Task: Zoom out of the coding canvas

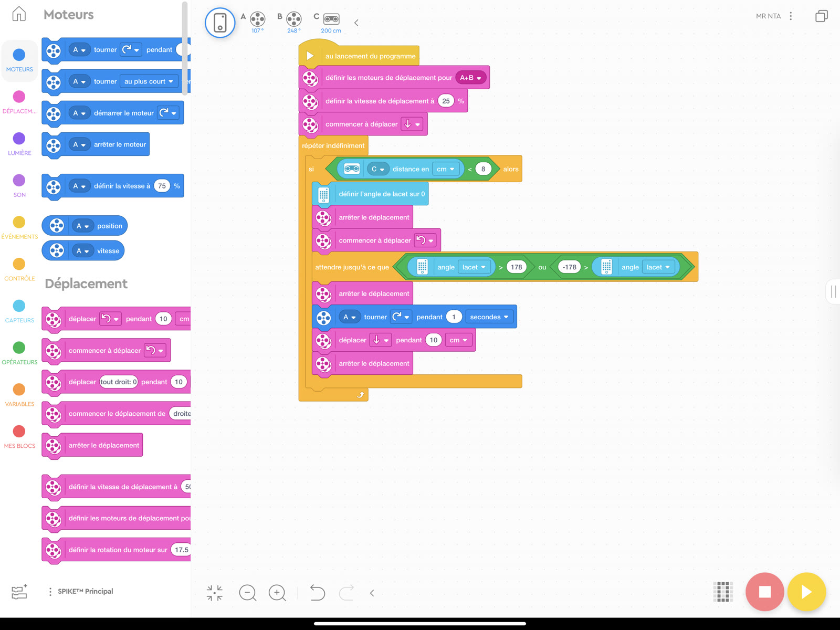Action: coord(248,593)
